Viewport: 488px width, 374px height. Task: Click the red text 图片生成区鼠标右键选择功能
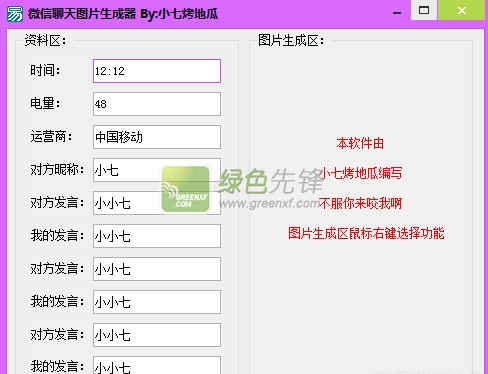(366, 233)
